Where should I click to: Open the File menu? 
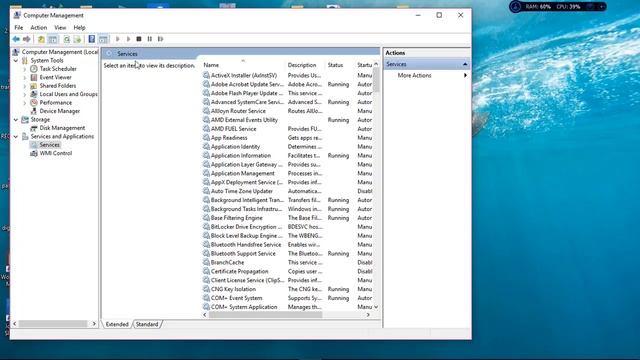tap(19, 27)
